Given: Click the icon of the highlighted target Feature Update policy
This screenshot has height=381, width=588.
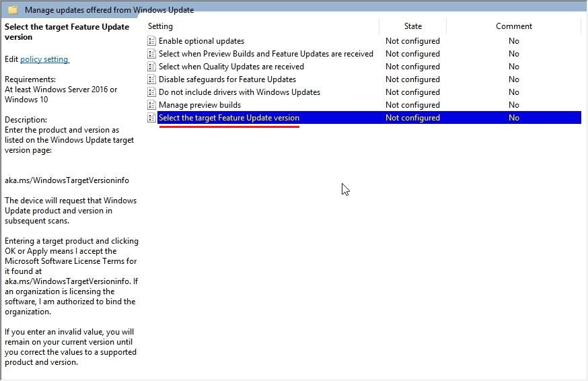Looking at the screenshot, I should [x=151, y=118].
